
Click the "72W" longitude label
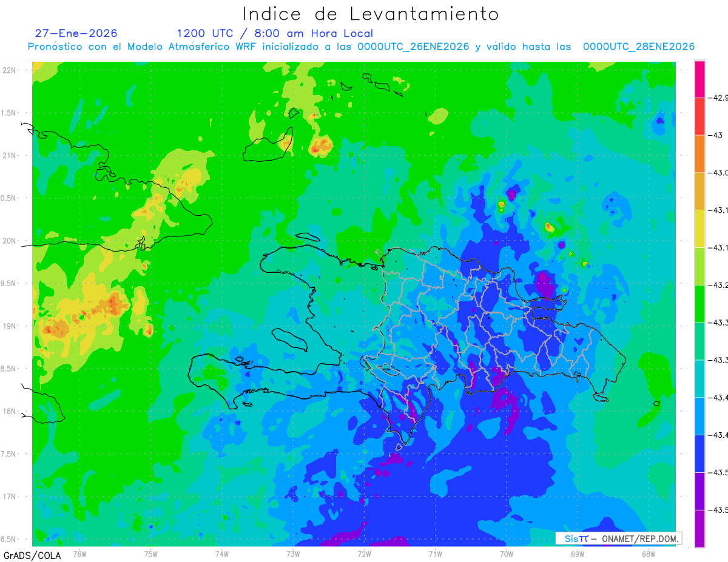point(364,554)
